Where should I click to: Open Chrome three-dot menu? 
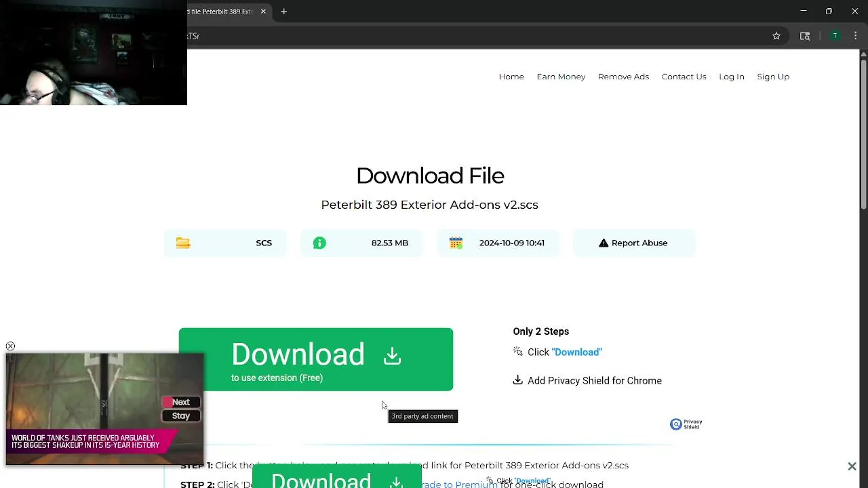click(x=855, y=36)
